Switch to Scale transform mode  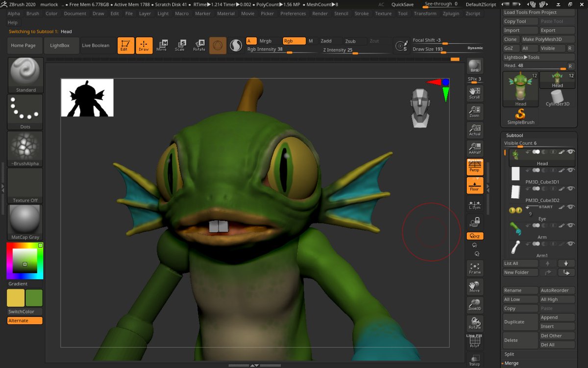[180, 46]
